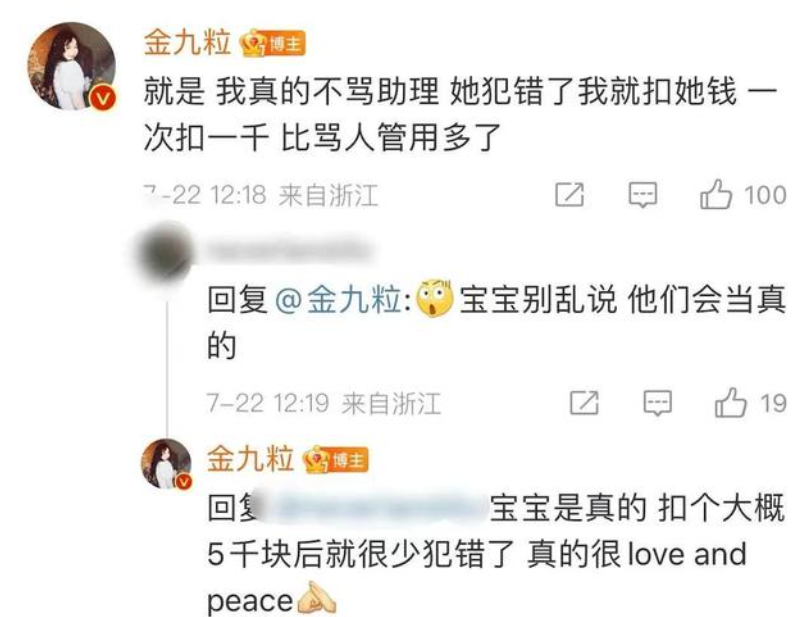Share the top comment by 金九粒
The width and height of the screenshot is (807, 617).
[570, 195]
